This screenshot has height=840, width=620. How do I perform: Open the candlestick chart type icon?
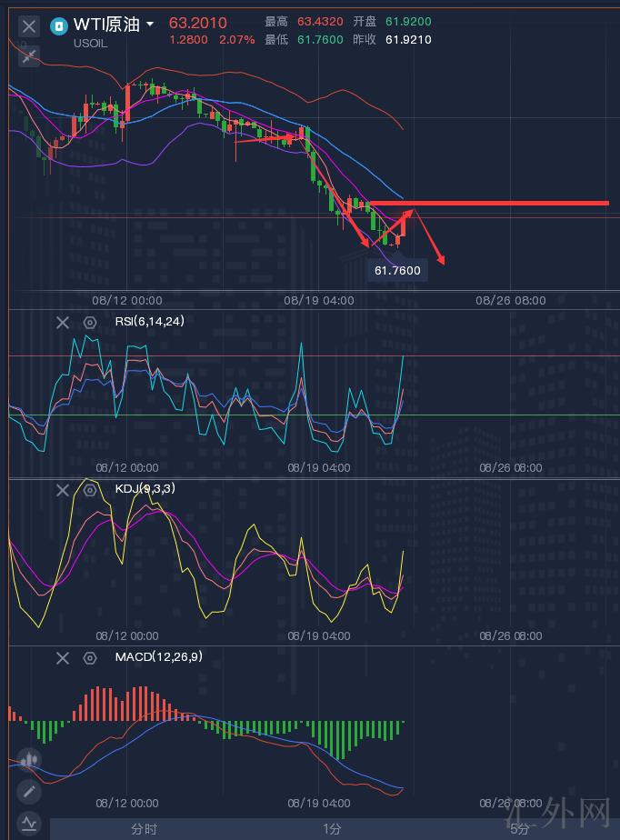click(29, 758)
